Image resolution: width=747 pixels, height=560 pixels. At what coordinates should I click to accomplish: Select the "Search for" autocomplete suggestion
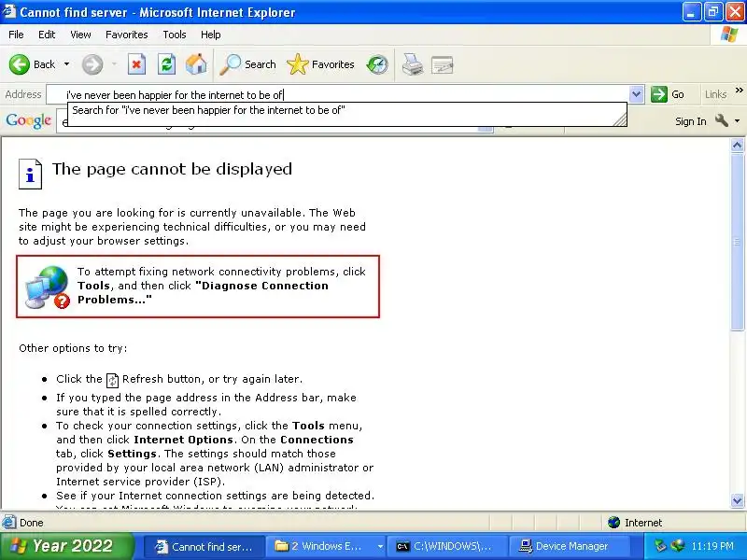pos(346,110)
